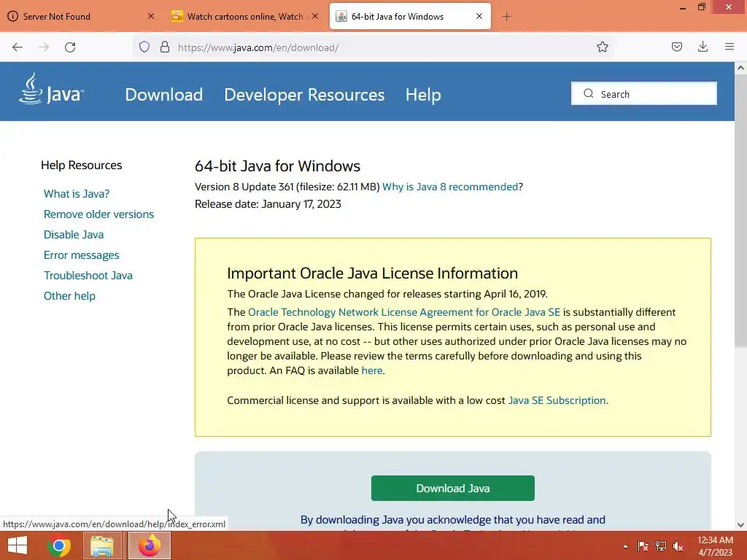Open the Downloads panel icon
This screenshot has height=560, width=747.
click(703, 47)
